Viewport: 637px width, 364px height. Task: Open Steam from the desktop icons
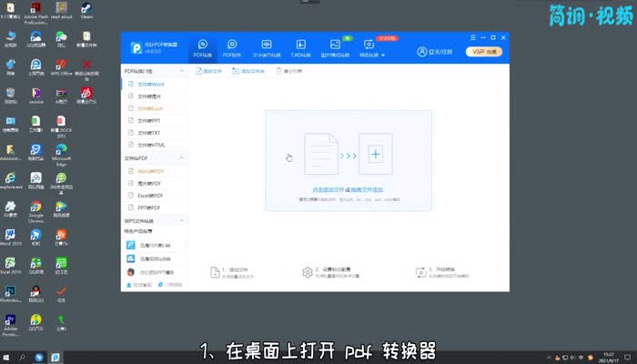pos(86,12)
